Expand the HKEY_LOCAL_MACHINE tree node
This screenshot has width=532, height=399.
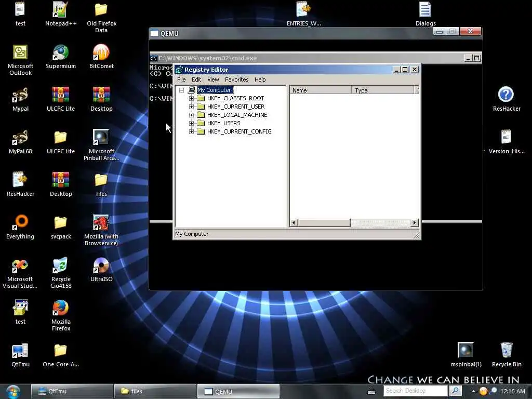(x=191, y=115)
